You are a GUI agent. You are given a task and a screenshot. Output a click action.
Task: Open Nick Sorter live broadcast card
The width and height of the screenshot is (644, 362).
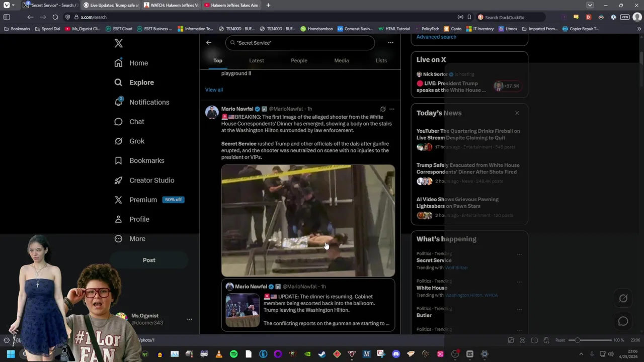[x=469, y=81]
